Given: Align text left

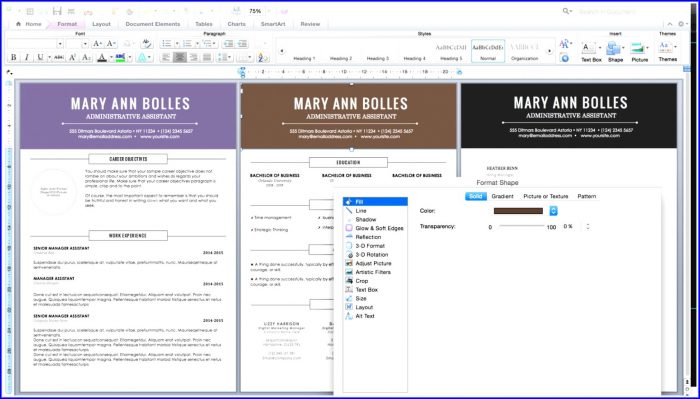Looking at the screenshot, I should pyautogui.click(x=166, y=57).
